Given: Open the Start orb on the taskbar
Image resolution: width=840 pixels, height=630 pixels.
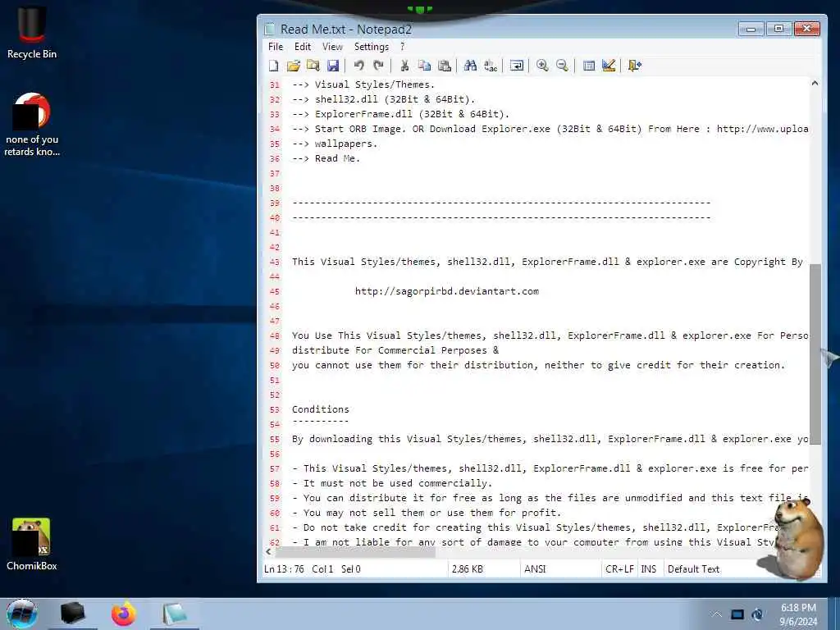Looking at the screenshot, I should pos(21,614).
